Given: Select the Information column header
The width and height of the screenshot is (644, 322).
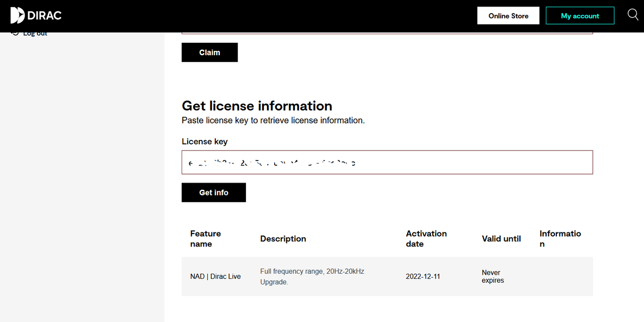Looking at the screenshot, I should coord(560,238).
